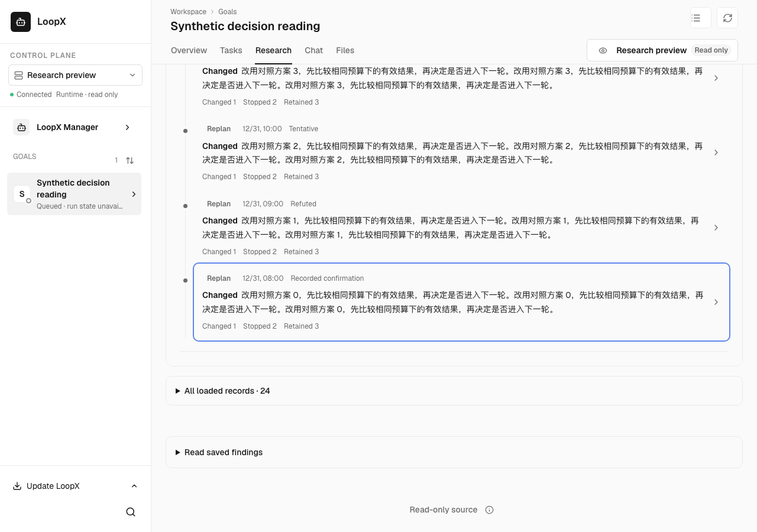Click the LoopX robot logo icon
Viewport: 757px width, 532px height.
click(x=21, y=21)
